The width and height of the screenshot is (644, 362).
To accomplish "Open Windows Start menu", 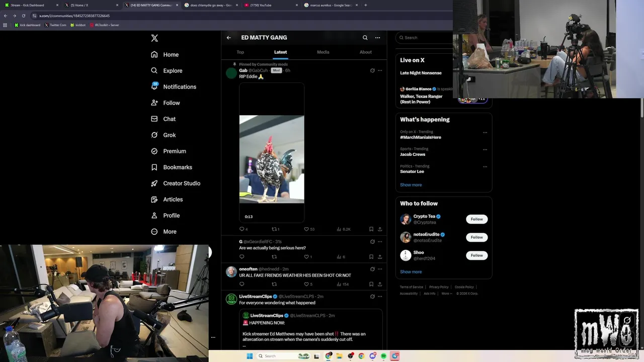I will pyautogui.click(x=249, y=356).
